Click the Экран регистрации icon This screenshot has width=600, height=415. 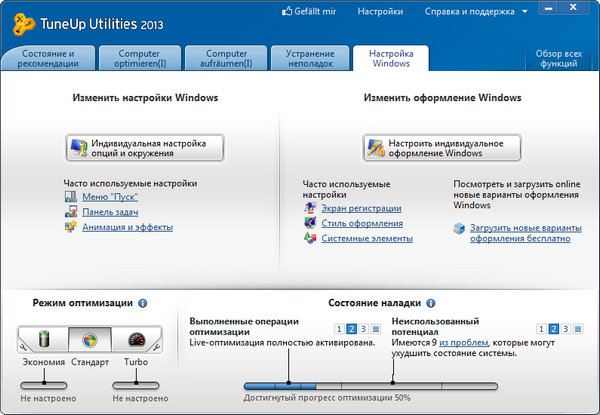[310, 208]
